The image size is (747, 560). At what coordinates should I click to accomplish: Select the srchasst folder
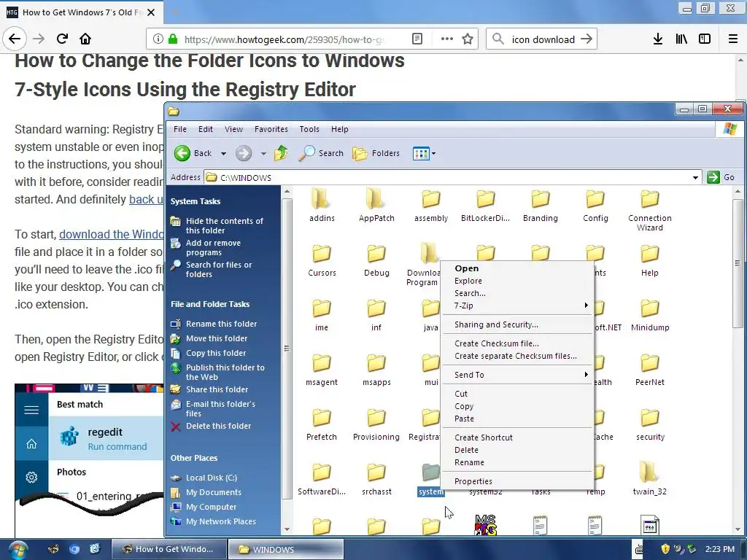(x=376, y=479)
